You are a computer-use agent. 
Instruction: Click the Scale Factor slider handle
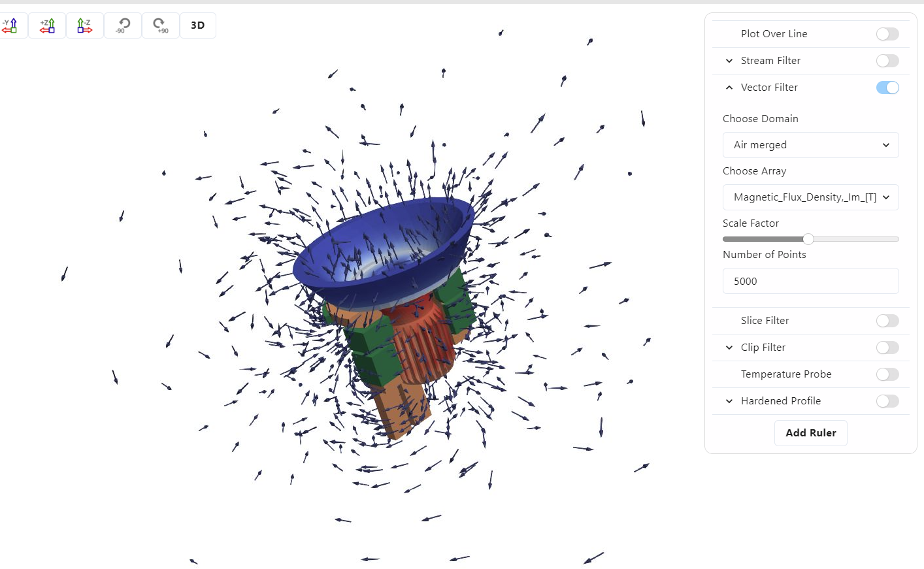point(808,239)
